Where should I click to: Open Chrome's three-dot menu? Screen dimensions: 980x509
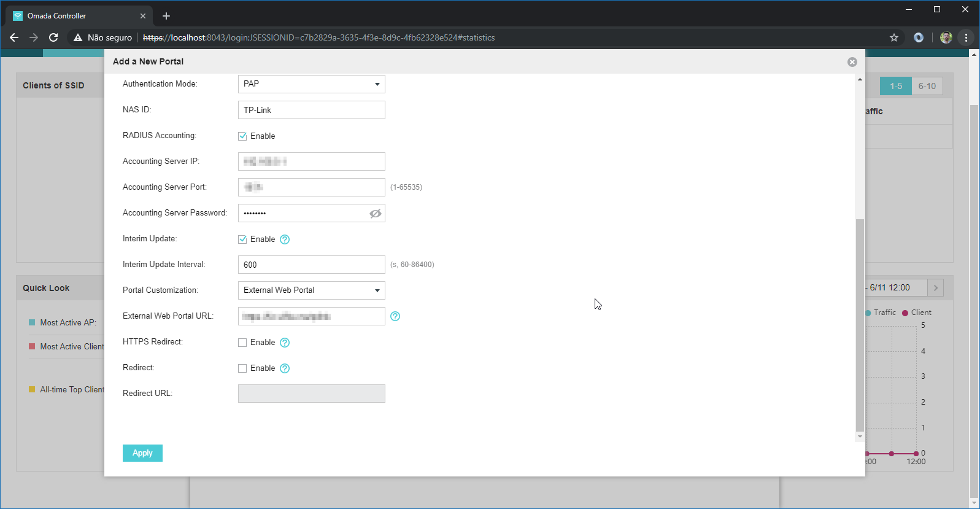(x=966, y=37)
